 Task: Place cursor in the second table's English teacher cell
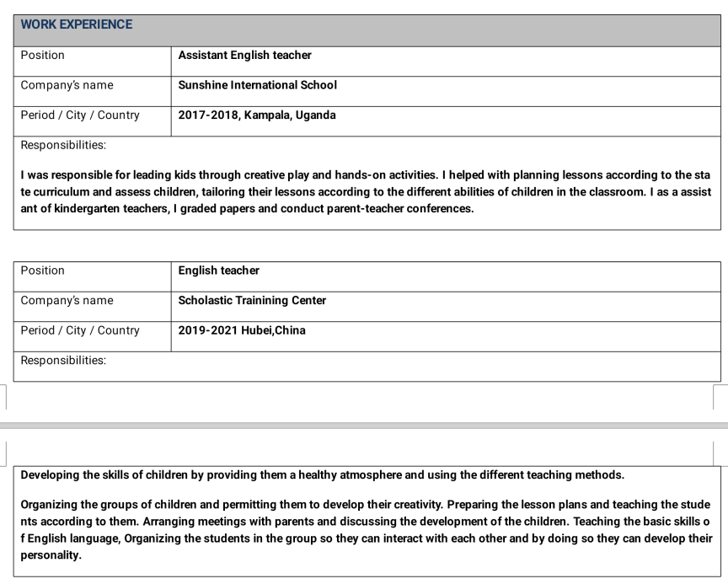[x=219, y=271]
